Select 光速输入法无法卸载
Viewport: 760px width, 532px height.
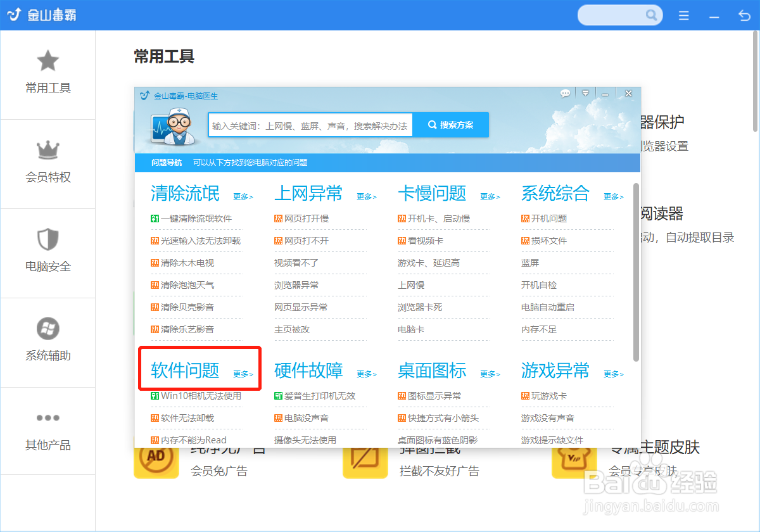pyautogui.click(x=201, y=241)
